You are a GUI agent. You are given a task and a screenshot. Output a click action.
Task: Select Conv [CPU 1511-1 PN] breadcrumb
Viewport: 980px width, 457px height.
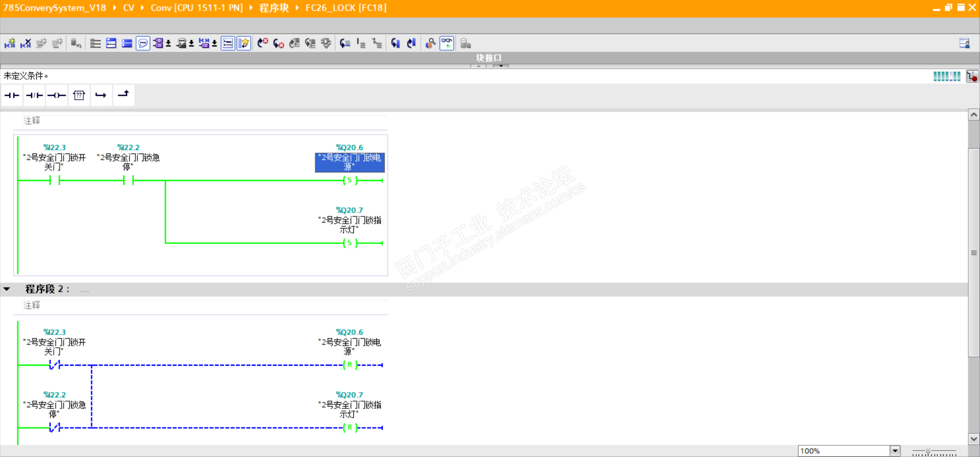click(197, 8)
